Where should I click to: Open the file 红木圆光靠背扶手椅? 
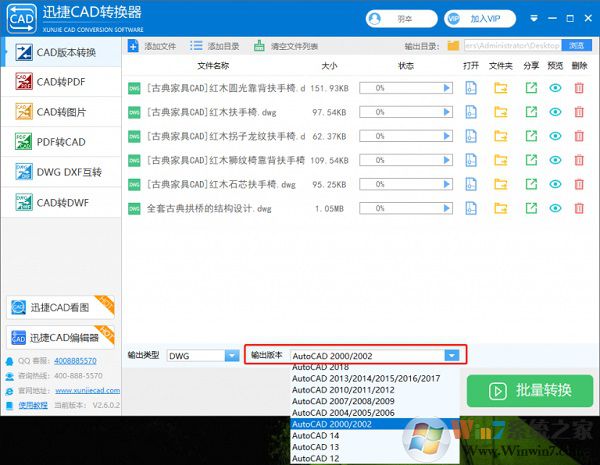tap(471, 88)
